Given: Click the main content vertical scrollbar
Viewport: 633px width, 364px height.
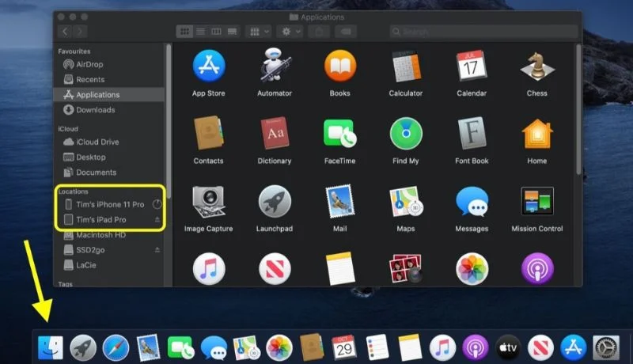Looking at the screenshot, I should 578,110.
